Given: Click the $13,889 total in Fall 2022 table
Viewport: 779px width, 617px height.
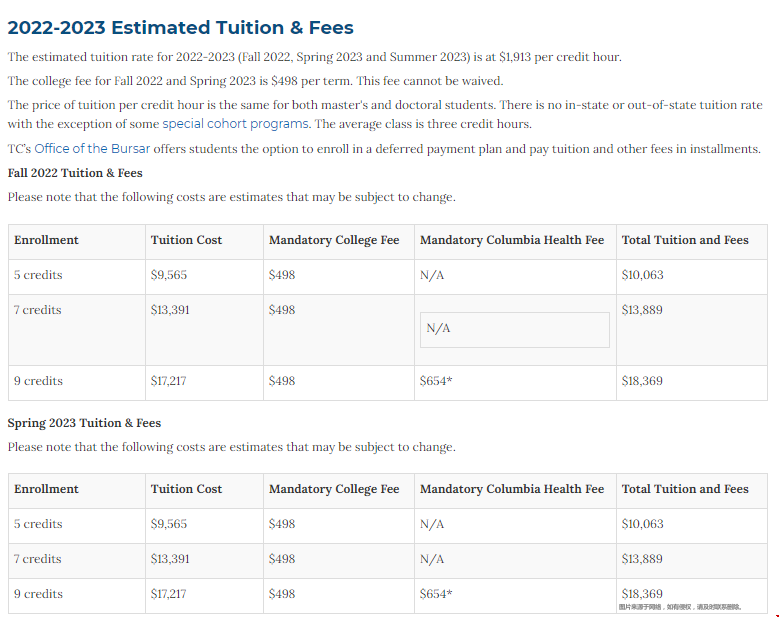Looking at the screenshot, I should (x=642, y=310).
